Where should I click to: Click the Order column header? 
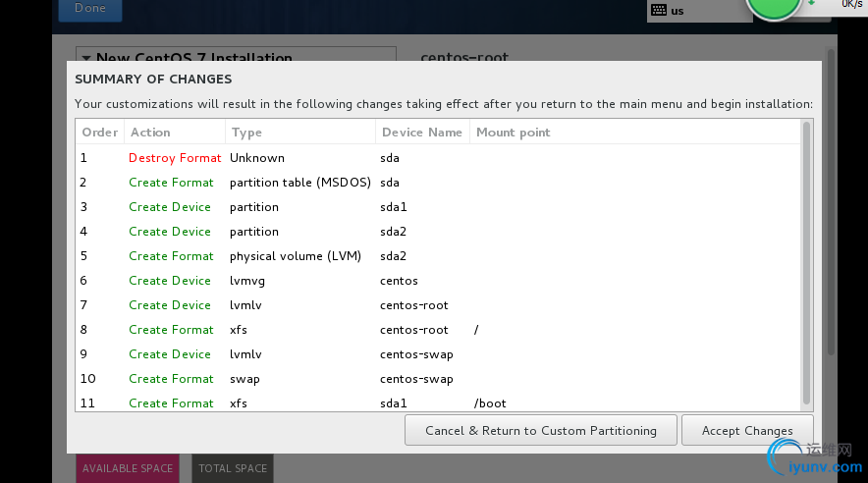[x=99, y=133]
